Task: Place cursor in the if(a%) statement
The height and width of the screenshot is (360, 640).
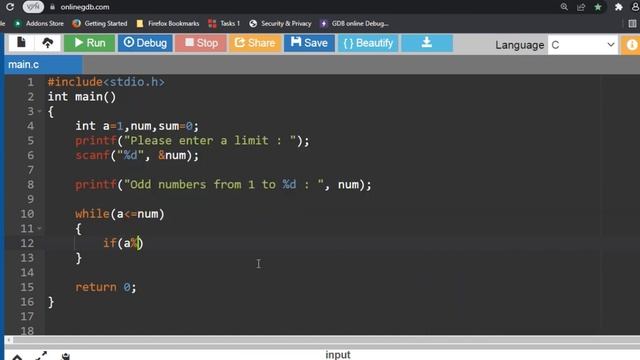Action: (x=123, y=243)
